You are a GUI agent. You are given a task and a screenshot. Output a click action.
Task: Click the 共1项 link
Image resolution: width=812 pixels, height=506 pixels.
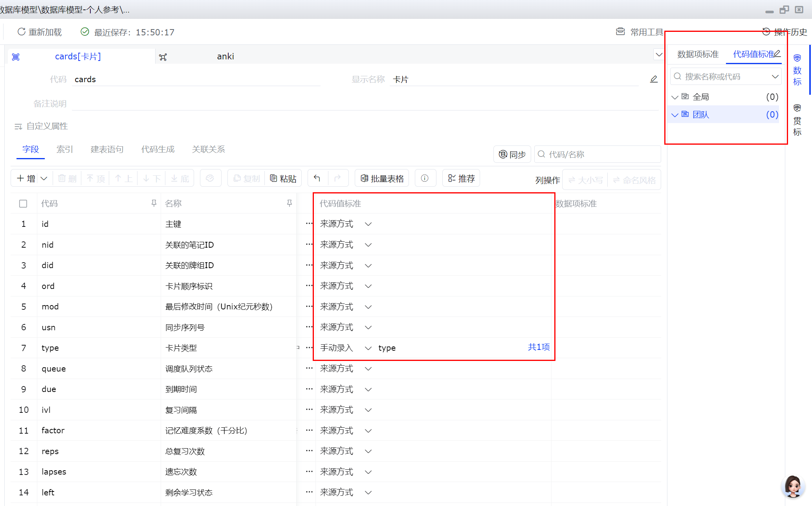[539, 347]
